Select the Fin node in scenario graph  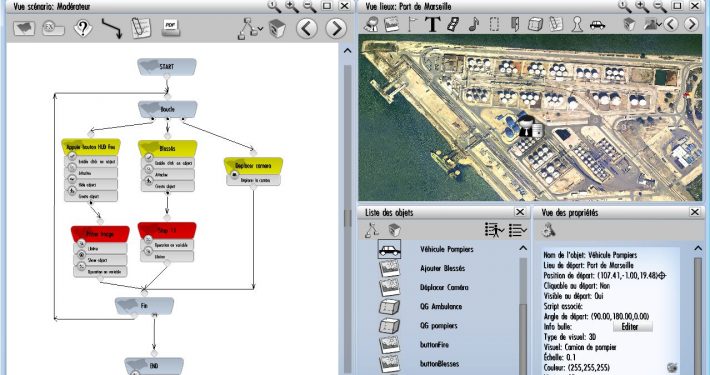(x=144, y=306)
